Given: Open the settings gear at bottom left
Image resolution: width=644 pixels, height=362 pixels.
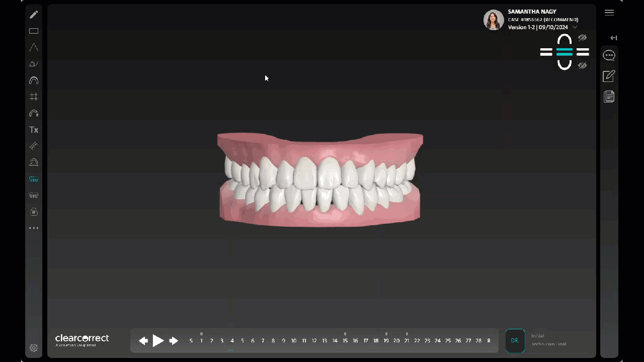Looking at the screenshot, I should (34, 348).
